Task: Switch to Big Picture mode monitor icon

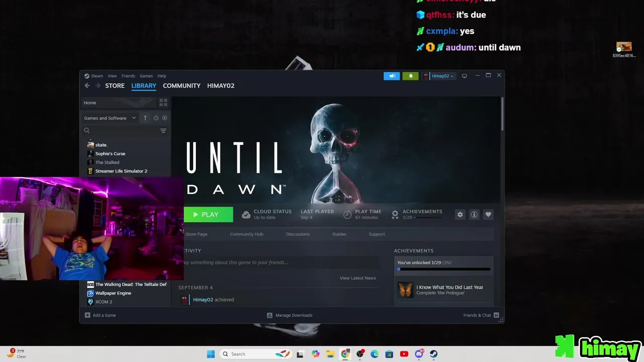Action: click(x=464, y=76)
